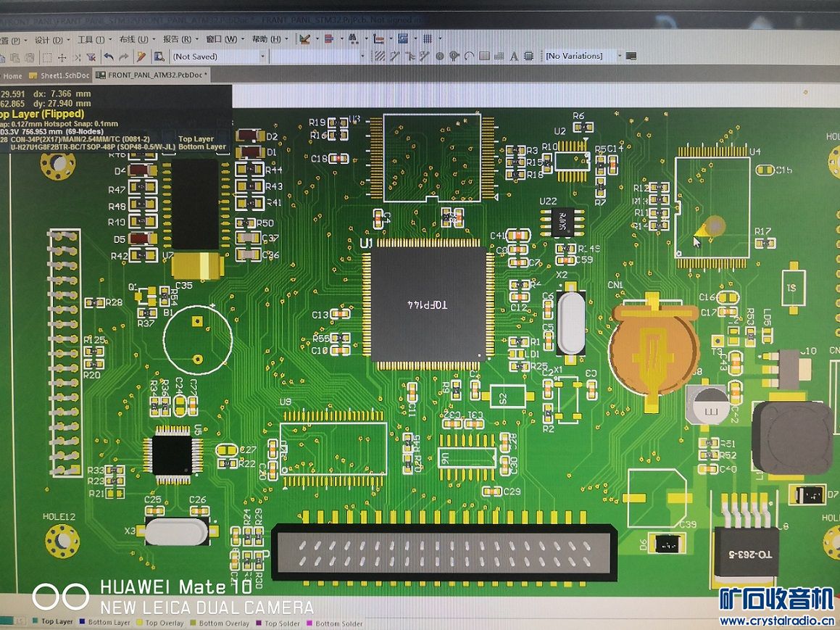Click the Redo arrow icon
Viewport: 840px width, 630px height.
[123, 57]
